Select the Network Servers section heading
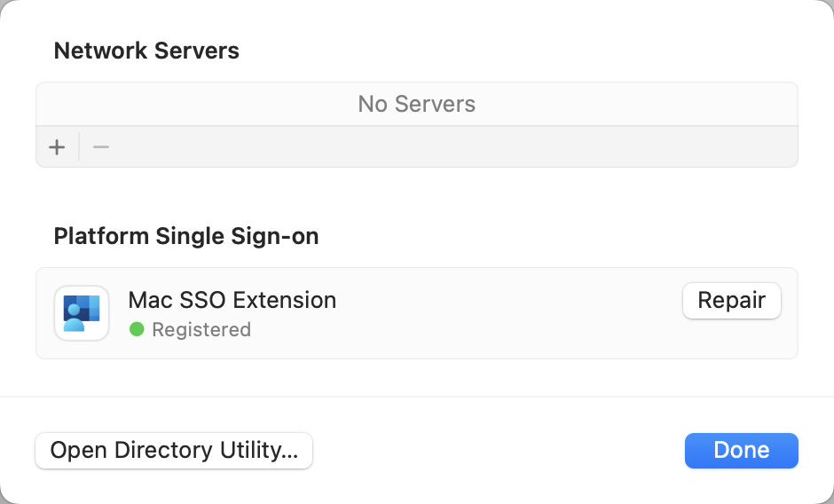The width and height of the screenshot is (834, 504). pyautogui.click(x=146, y=51)
